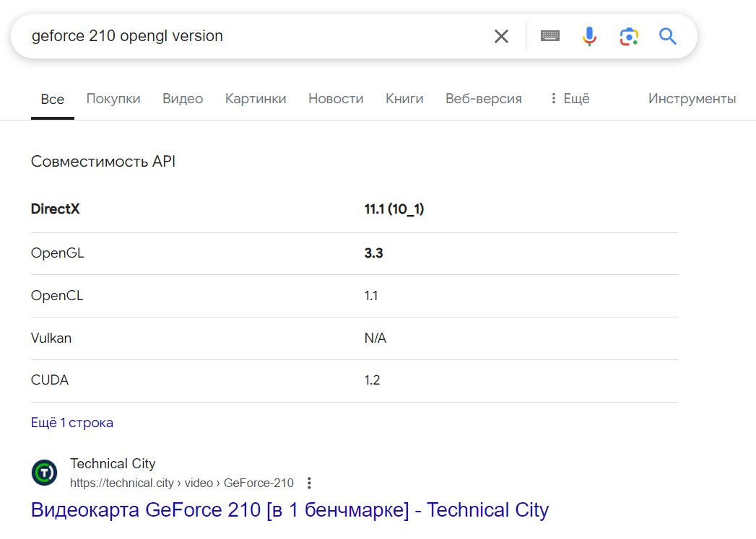Switch to the Книги tab
Screen dimensions: 756x539
tap(404, 99)
